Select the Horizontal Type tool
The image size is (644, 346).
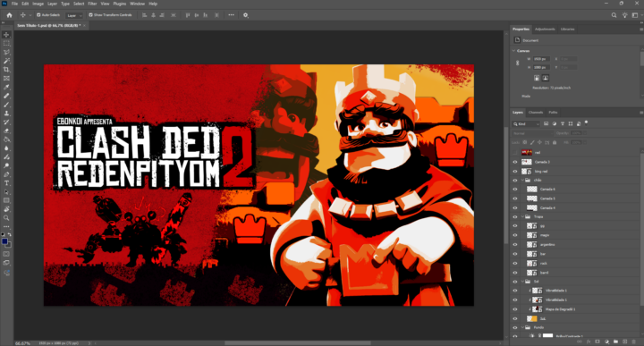click(x=6, y=183)
